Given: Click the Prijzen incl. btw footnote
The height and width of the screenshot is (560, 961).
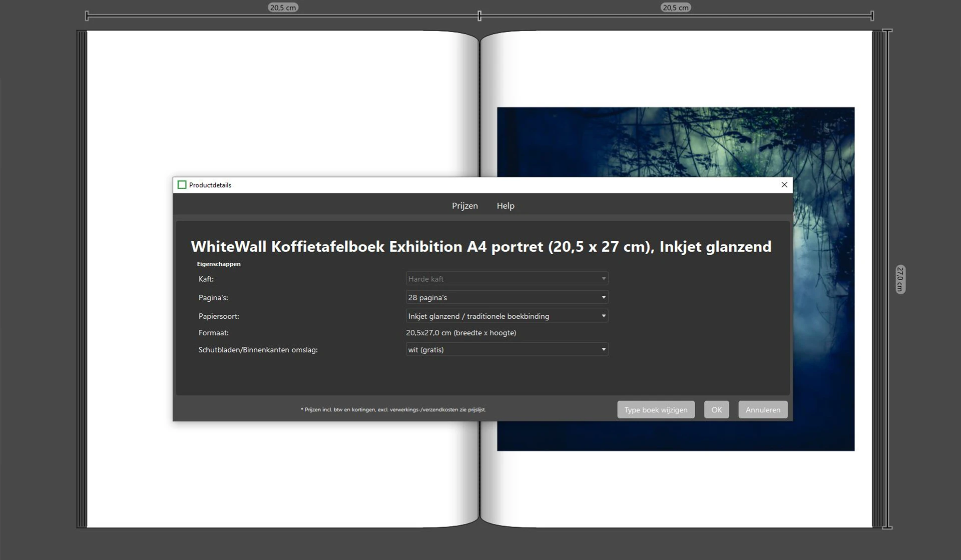Looking at the screenshot, I should point(393,409).
